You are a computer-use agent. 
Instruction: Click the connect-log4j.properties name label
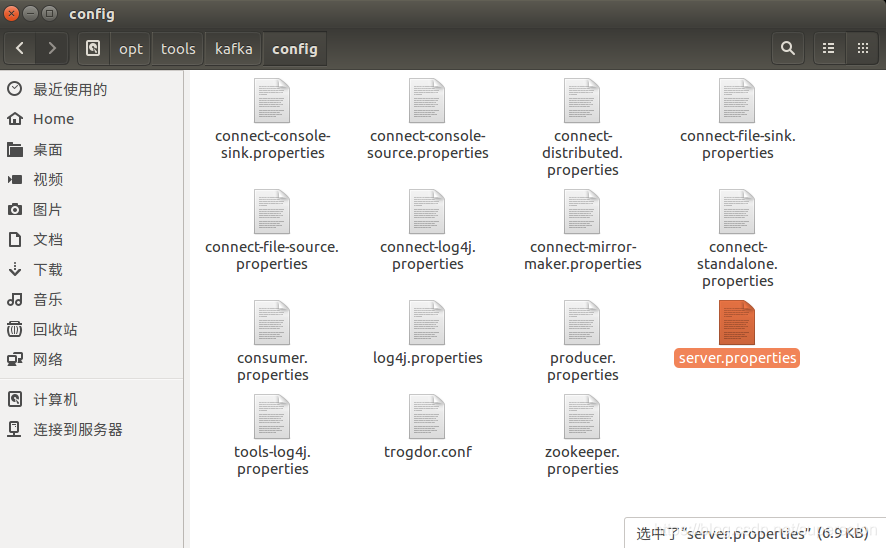pyautogui.click(x=428, y=255)
